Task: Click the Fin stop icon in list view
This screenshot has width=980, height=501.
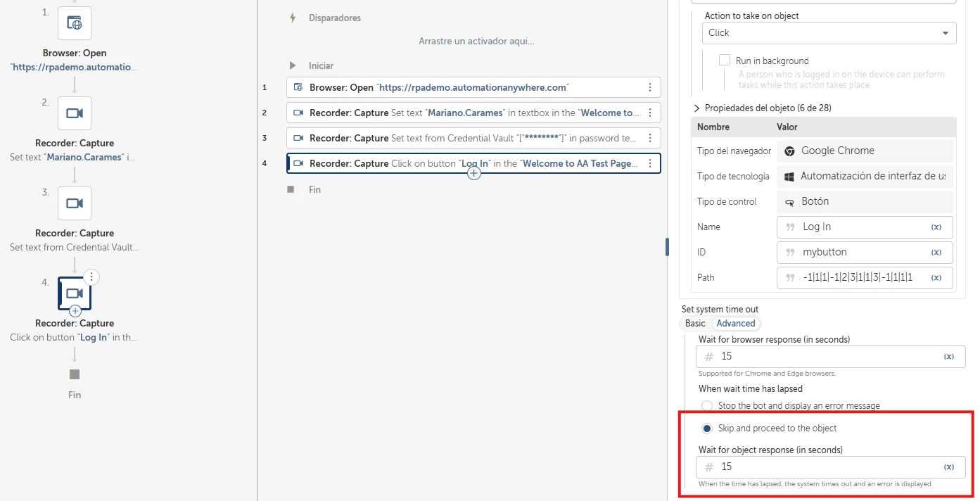Action: pyautogui.click(x=291, y=189)
